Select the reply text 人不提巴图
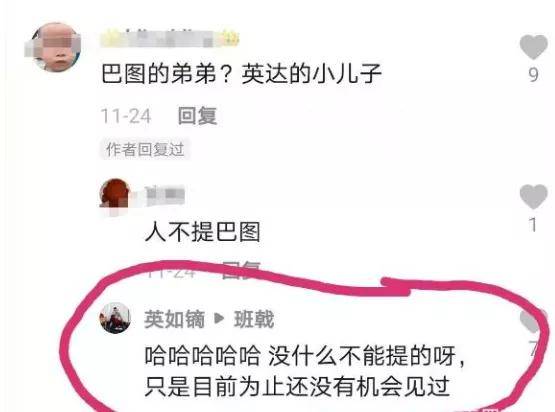Screen dimensions: 555x412 [203, 232]
